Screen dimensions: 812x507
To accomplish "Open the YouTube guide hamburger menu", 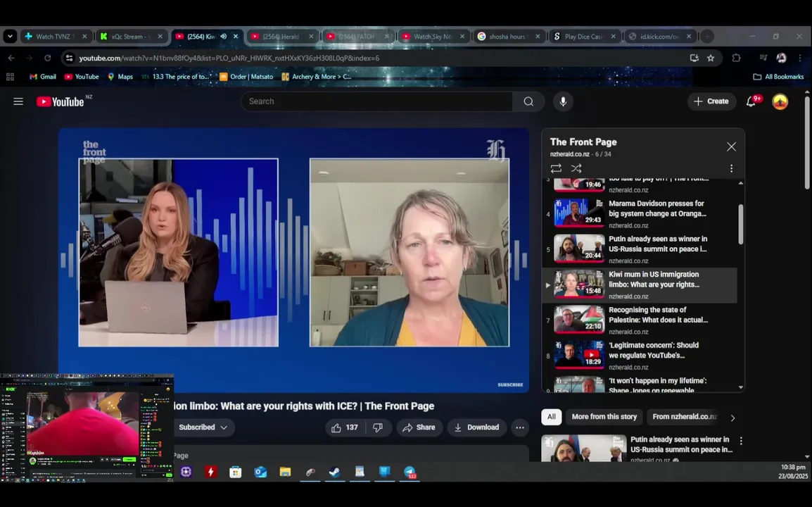I will pos(18,101).
